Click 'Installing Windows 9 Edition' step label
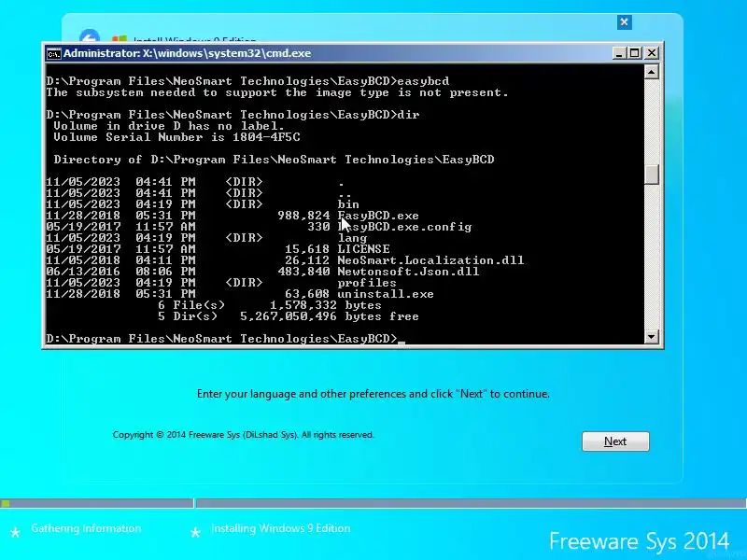 click(281, 528)
